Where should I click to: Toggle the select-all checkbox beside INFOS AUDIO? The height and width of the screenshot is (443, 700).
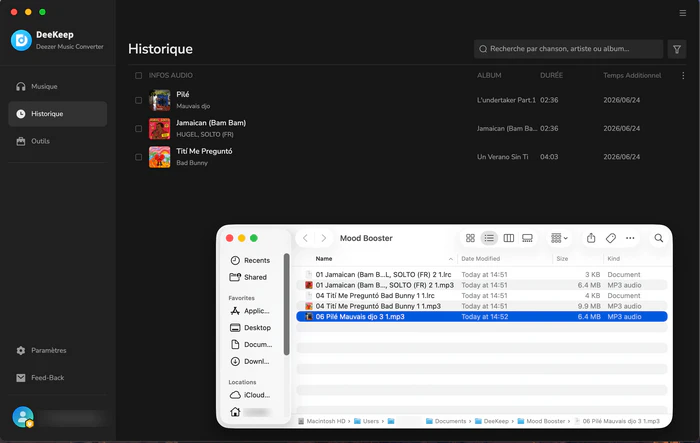pyautogui.click(x=138, y=75)
